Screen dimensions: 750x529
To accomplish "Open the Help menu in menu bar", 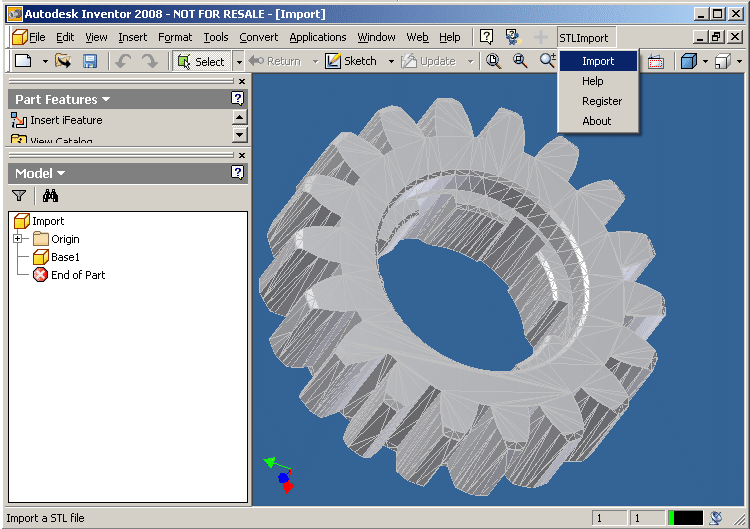I will (450, 37).
